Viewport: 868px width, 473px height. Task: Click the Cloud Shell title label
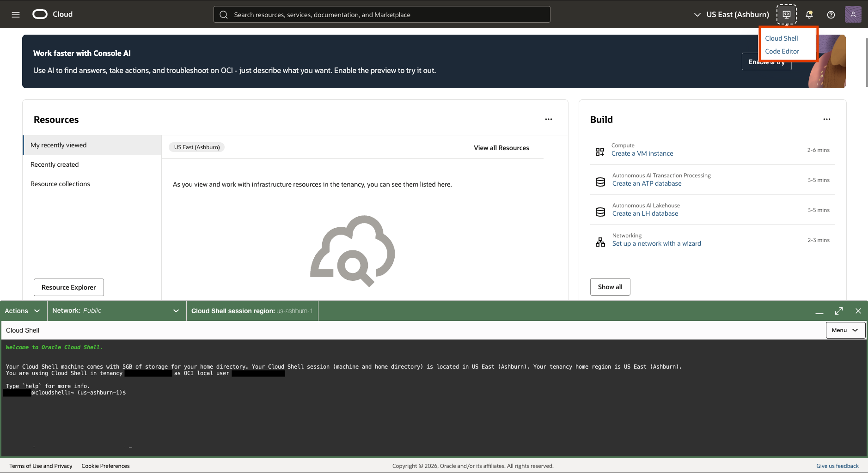[23, 330]
